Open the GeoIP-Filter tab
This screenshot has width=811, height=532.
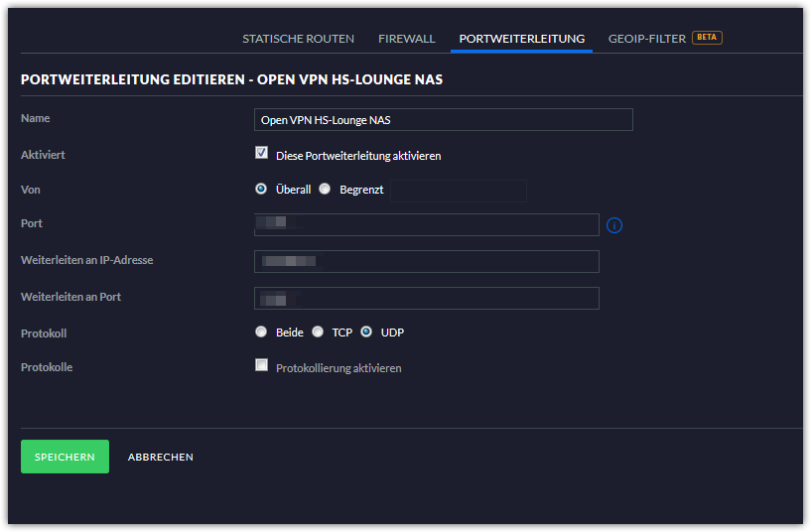pos(647,39)
